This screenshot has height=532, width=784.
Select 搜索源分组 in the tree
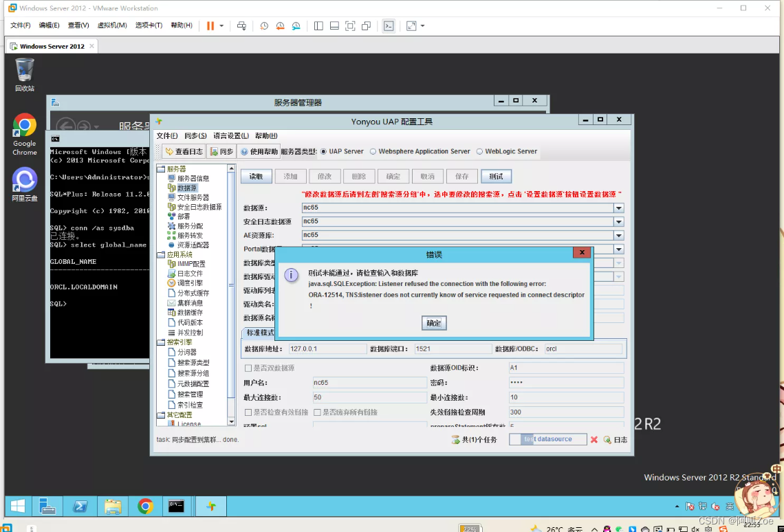[193, 373]
